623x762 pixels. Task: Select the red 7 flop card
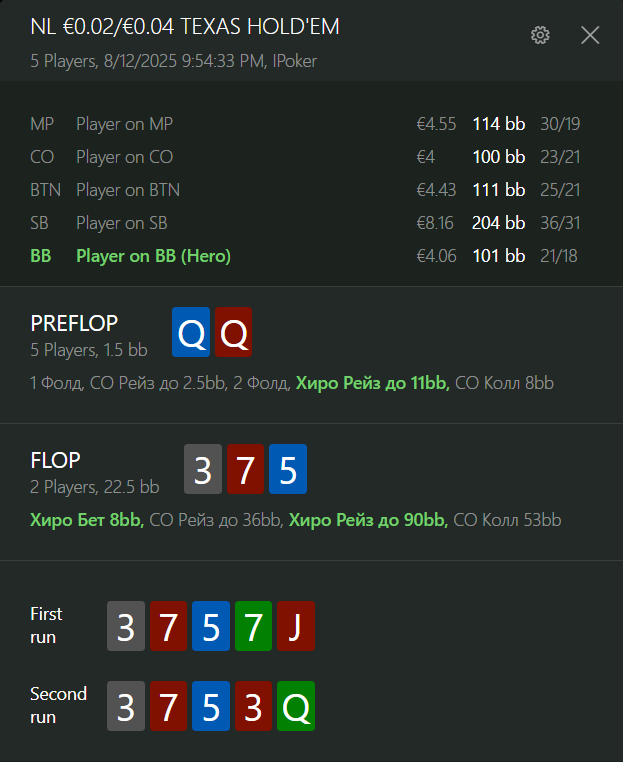[245, 469]
